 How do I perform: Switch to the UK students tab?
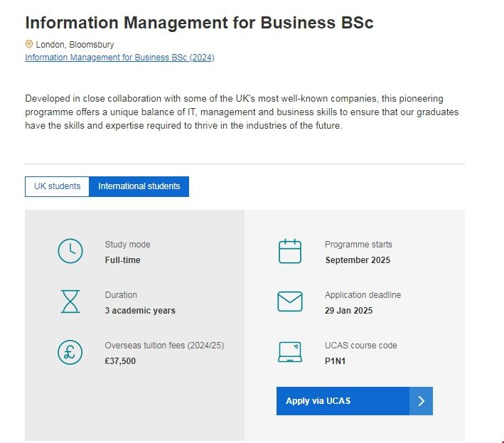click(x=58, y=186)
